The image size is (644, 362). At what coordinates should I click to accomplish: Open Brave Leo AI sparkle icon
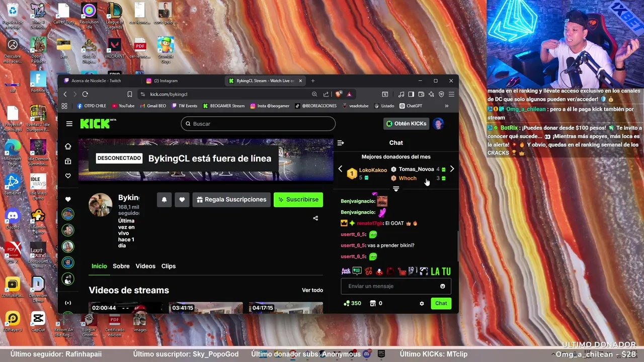coord(431,94)
